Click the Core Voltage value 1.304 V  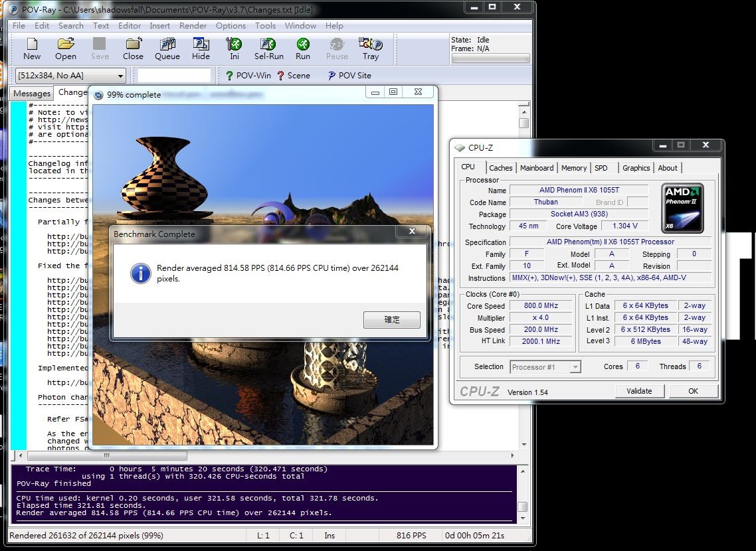(x=625, y=226)
